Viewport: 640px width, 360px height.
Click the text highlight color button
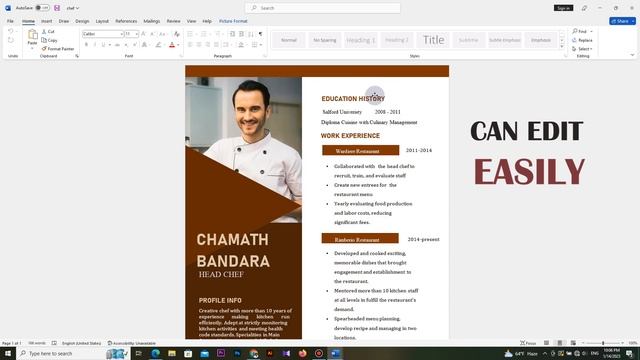pyautogui.click(x=158, y=44)
